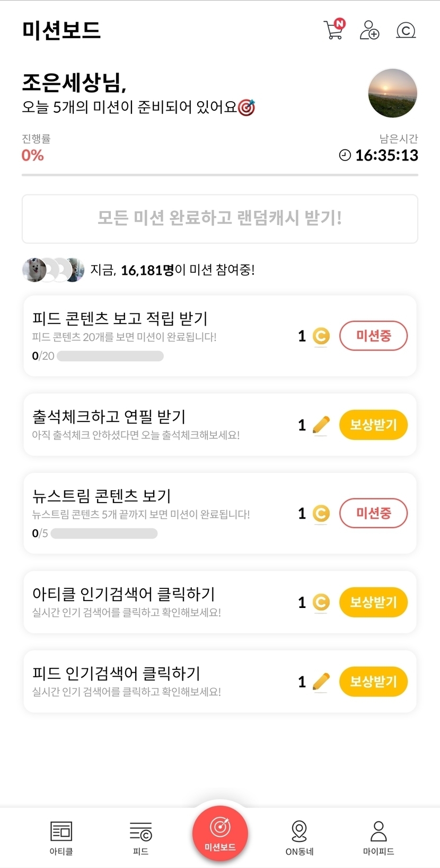This screenshot has height=868, width=440.
Task: Tap the remaining time clock icon
Action: point(345,155)
